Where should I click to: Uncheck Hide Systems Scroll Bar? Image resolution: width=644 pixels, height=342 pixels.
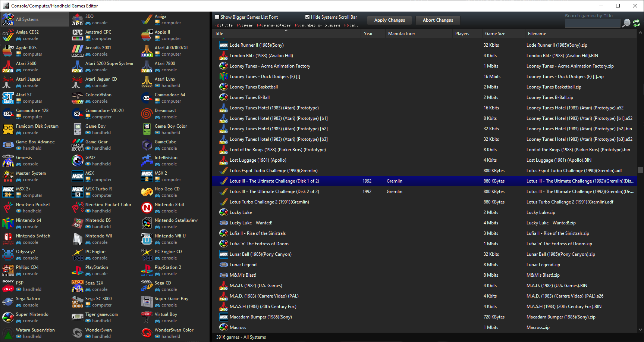(x=307, y=17)
